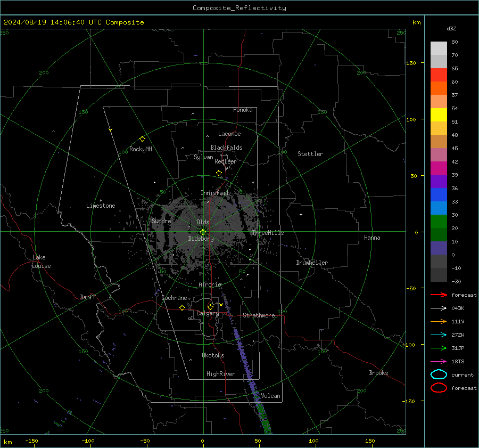
Task: Pick the light blue 30–33 dBZ swatch
Action: (x=439, y=208)
